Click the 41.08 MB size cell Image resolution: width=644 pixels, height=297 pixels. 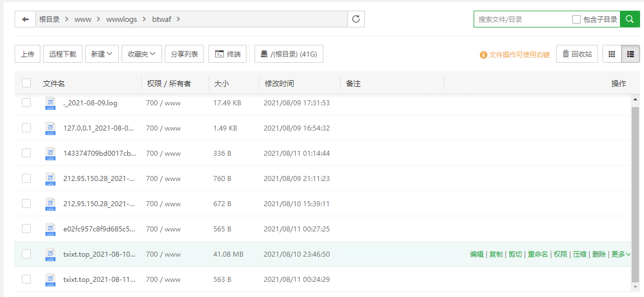pyautogui.click(x=228, y=254)
